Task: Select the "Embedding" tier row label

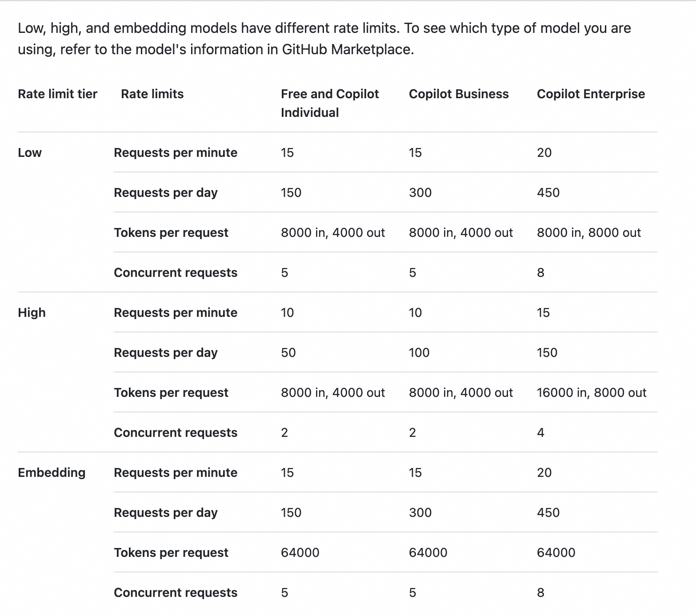Action: (52, 472)
